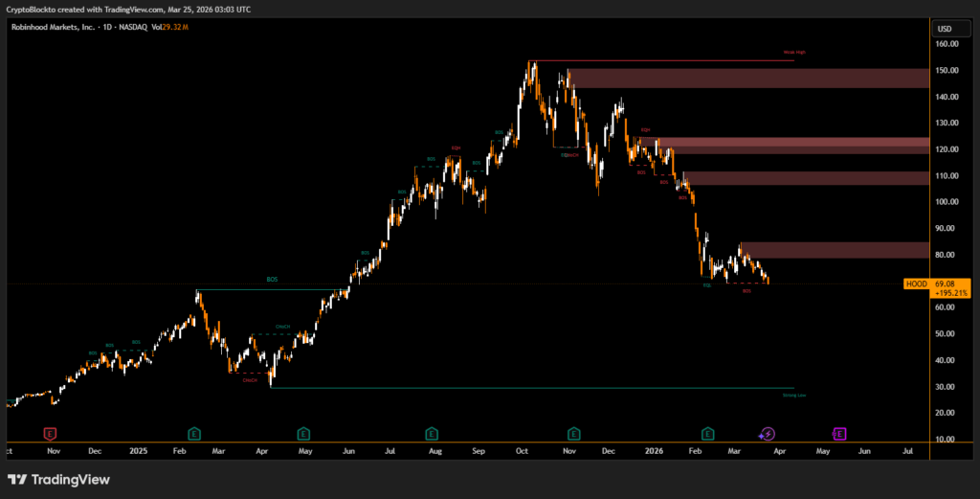980x499 pixels.
Task: Click the red earnings marker near November 2024
Action: [50, 434]
